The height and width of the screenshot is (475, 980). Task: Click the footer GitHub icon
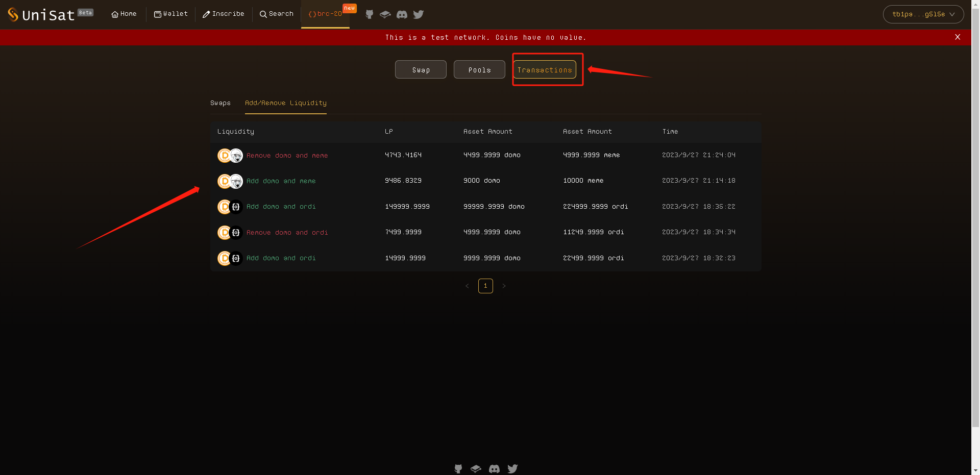458,468
